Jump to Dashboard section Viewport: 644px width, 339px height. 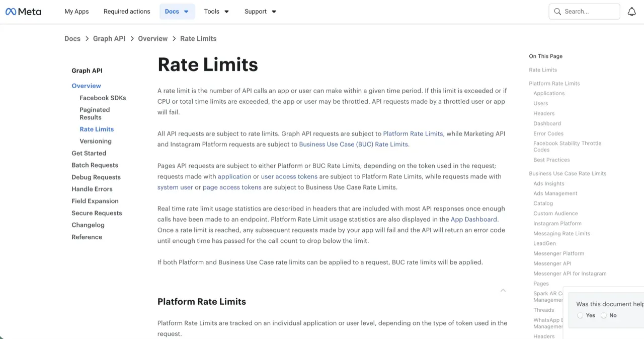547,124
